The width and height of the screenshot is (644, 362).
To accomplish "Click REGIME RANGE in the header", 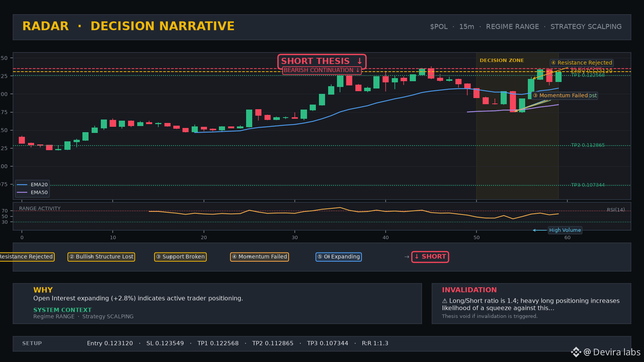I will coord(513,27).
